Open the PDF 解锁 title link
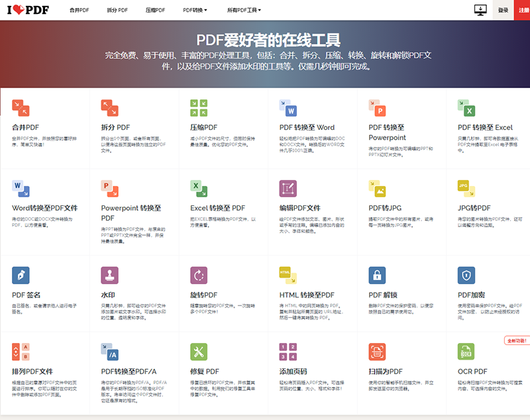This screenshot has width=530, height=420. coord(383,295)
